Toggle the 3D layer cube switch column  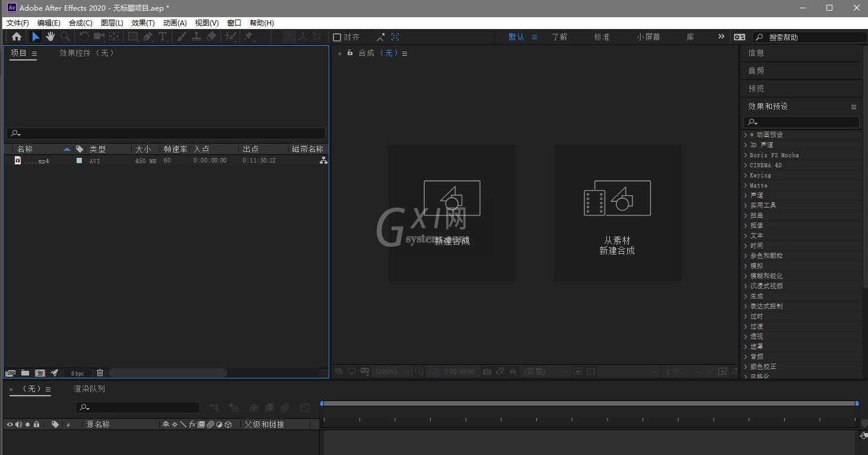[x=228, y=424]
